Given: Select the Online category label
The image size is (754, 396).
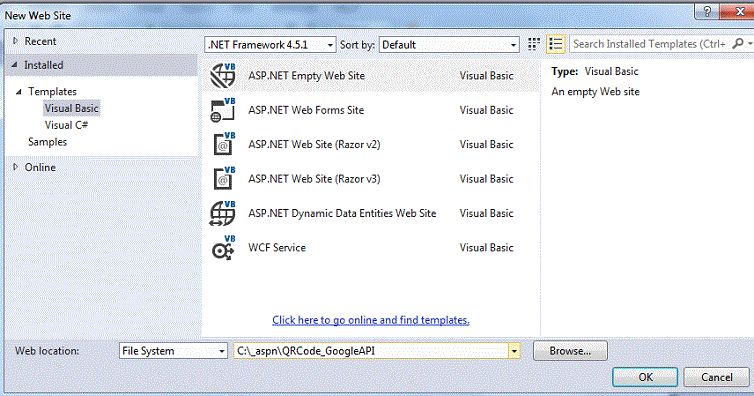Looking at the screenshot, I should click(40, 167).
